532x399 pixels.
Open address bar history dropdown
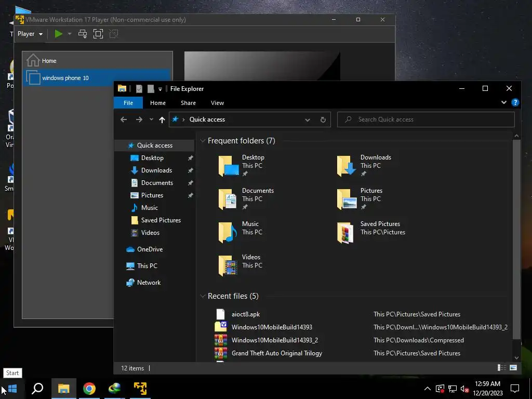pyautogui.click(x=308, y=119)
